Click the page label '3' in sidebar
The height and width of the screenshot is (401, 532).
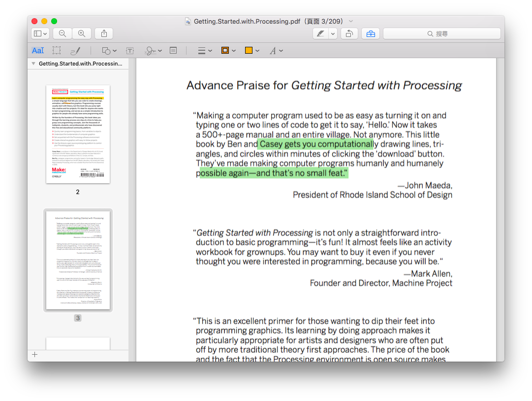[x=78, y=318]
